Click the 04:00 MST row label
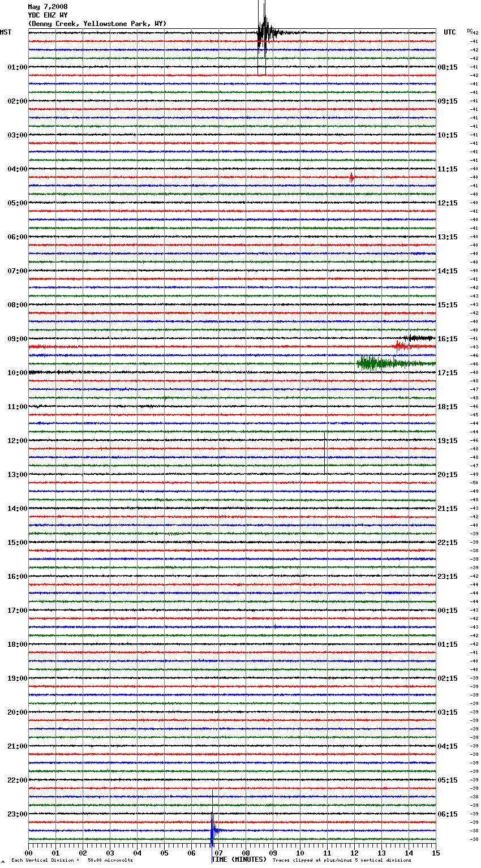The width and height of the screenshot is (481, 868). click(x=17, y=169)
